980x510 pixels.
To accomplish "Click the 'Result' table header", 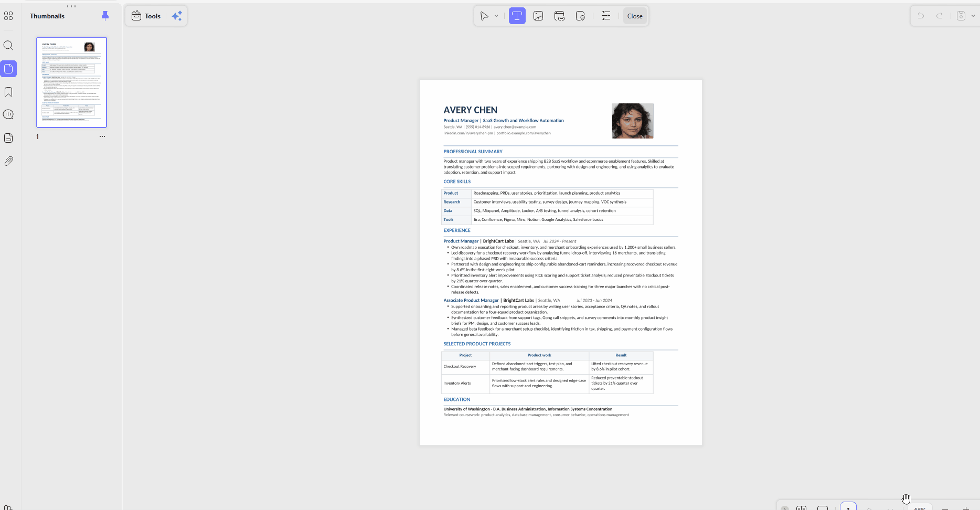I will [621, 355].
